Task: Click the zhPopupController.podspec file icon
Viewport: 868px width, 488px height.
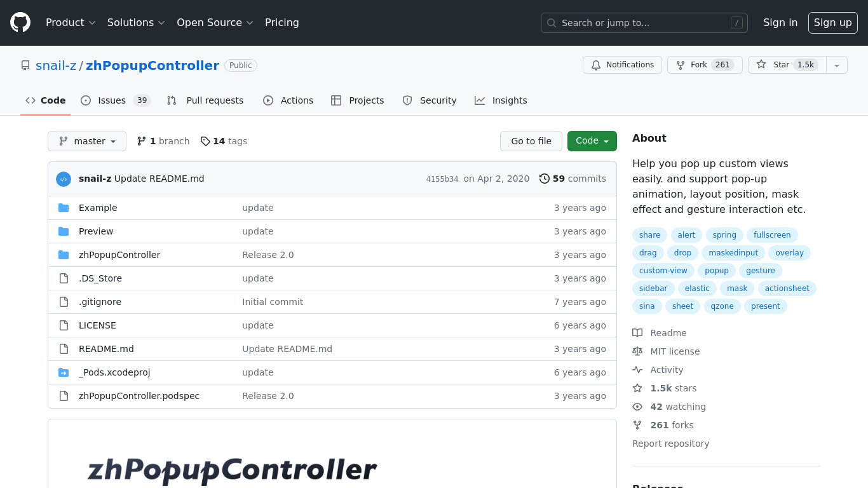Action: click(x=64, y=396)
